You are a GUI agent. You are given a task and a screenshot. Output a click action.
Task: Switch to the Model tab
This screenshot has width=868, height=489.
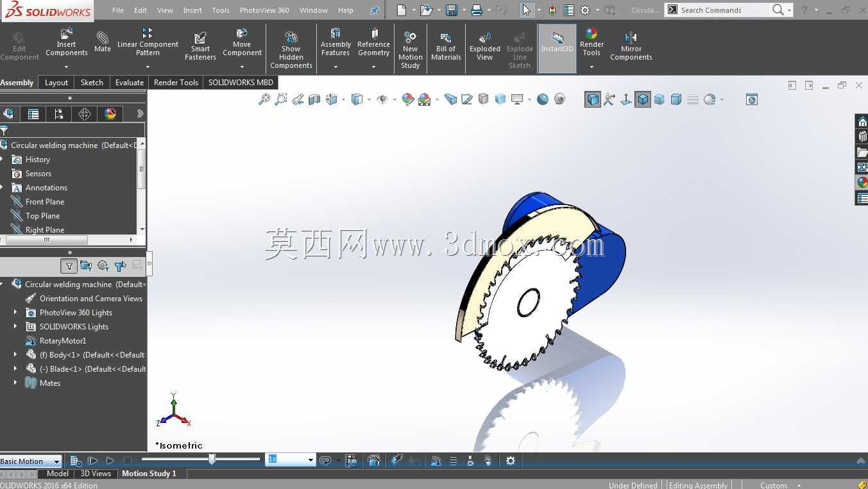[57, 474]
